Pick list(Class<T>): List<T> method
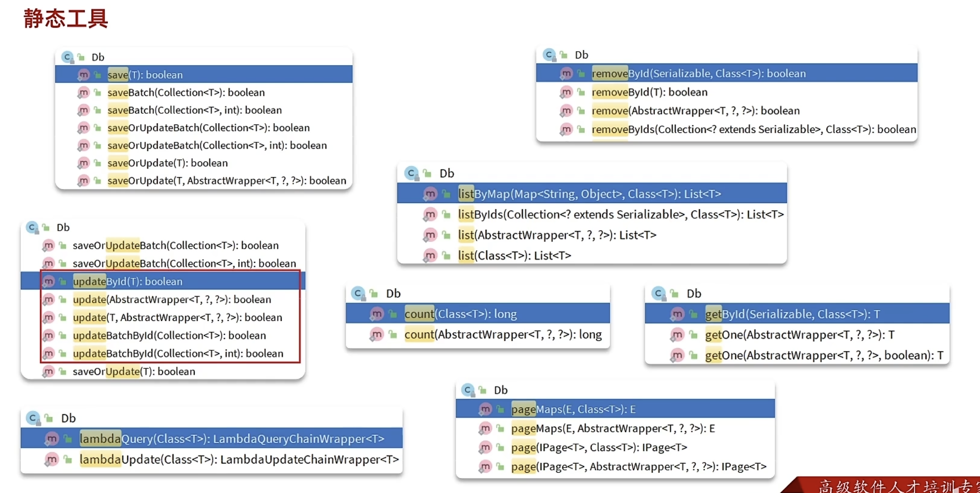The image size is (980, 493). [x=514, y=256]
